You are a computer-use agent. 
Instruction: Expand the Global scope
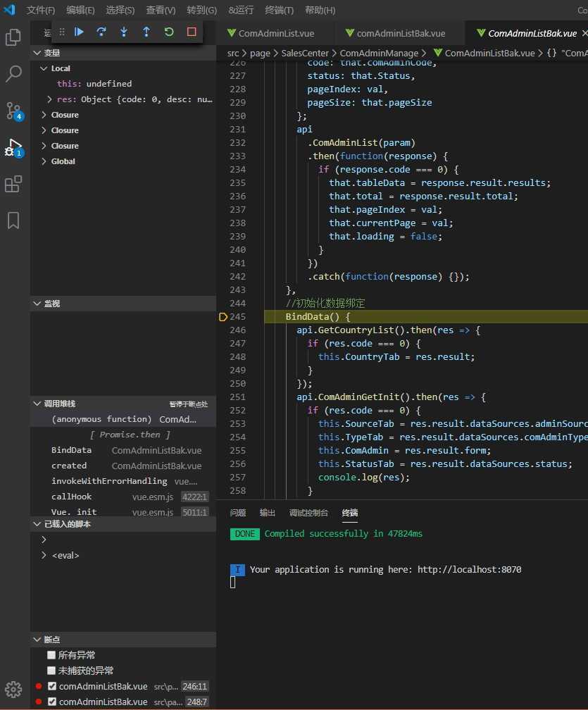pos(44,161)
